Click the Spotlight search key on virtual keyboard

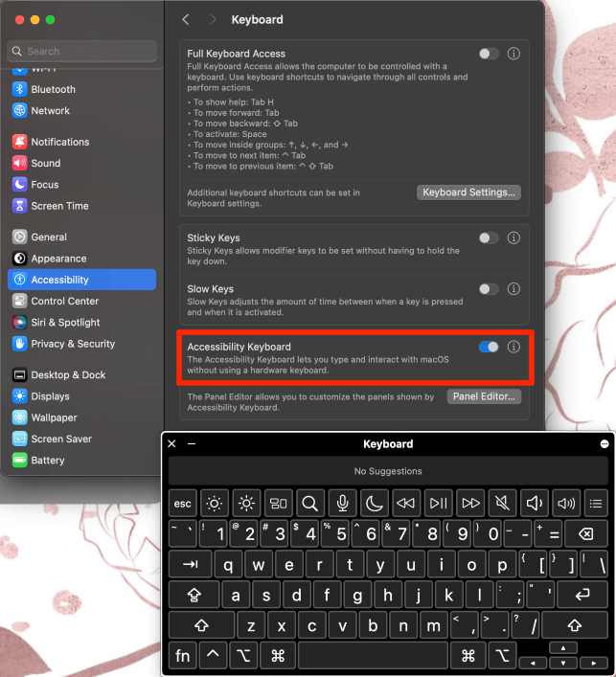310,503
